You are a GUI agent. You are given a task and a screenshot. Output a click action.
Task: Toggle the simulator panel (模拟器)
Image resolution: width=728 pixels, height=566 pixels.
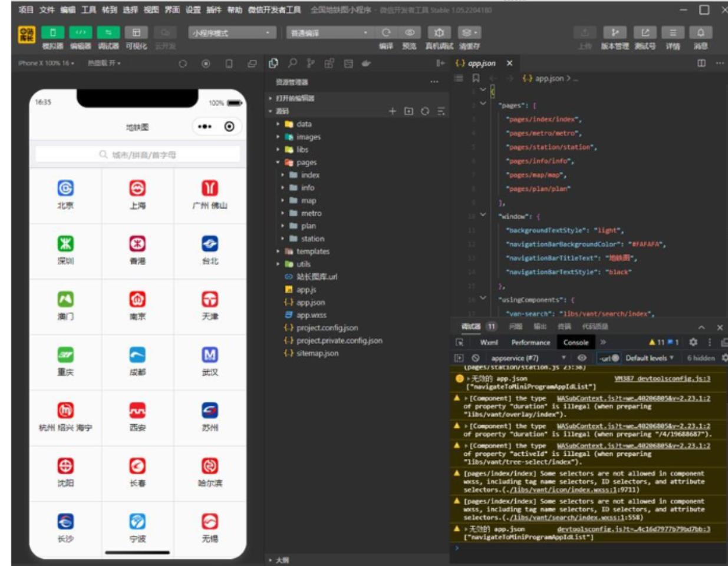[52, 33]
